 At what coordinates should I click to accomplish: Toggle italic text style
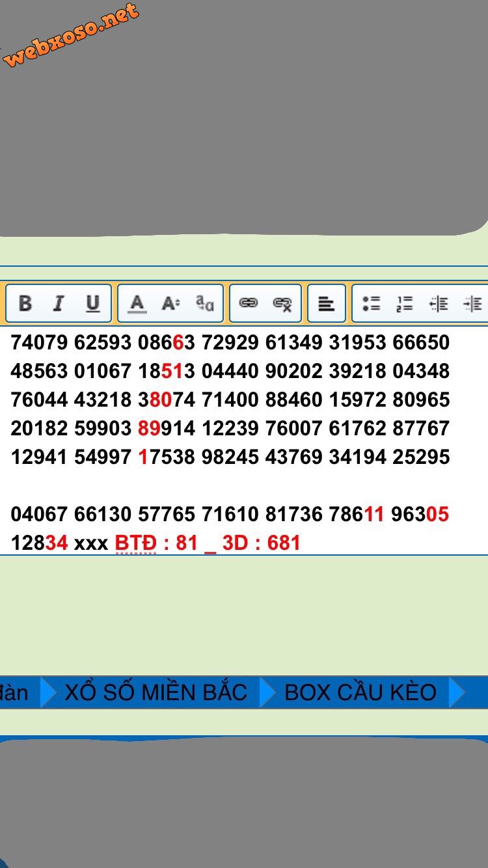tap(59, 303)
